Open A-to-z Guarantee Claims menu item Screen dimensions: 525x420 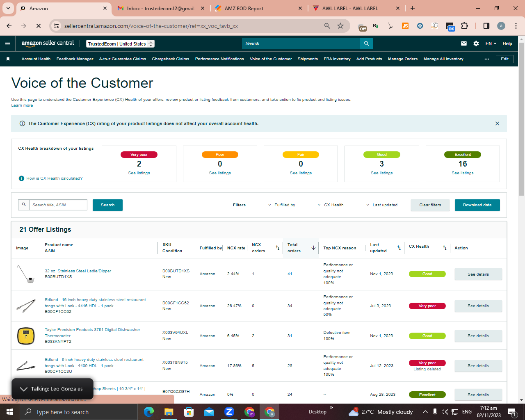coord(123,59)
